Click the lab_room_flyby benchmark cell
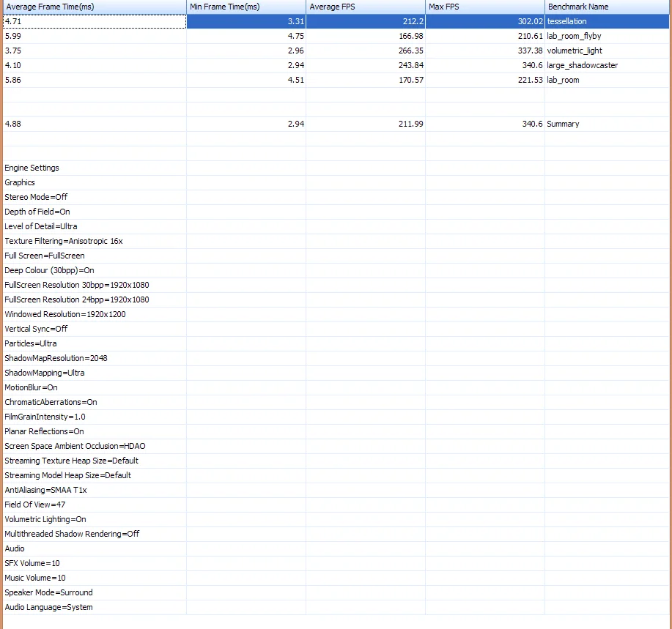Image resolution: width=672 pixels, height=629 pixels. point(607,36)
